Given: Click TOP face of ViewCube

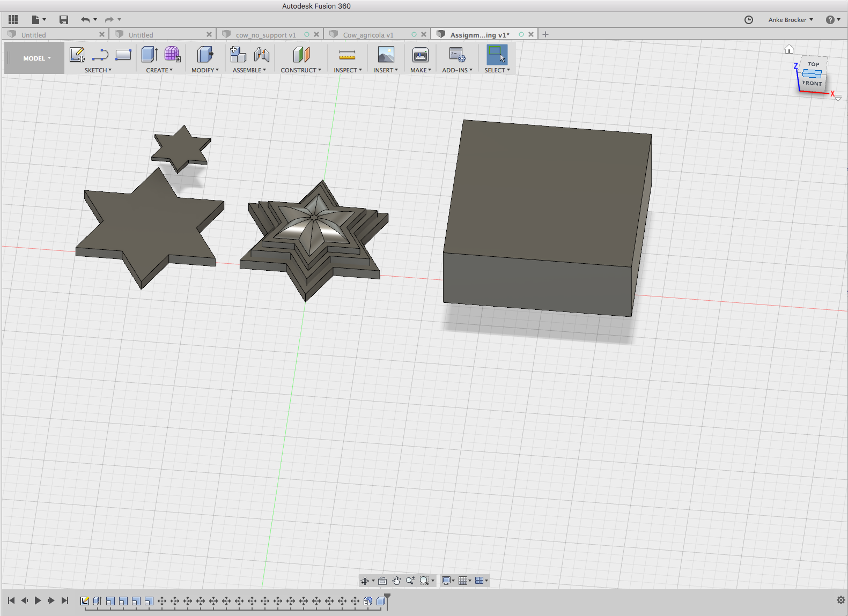Looking at the screenshot, I should 814,64.
